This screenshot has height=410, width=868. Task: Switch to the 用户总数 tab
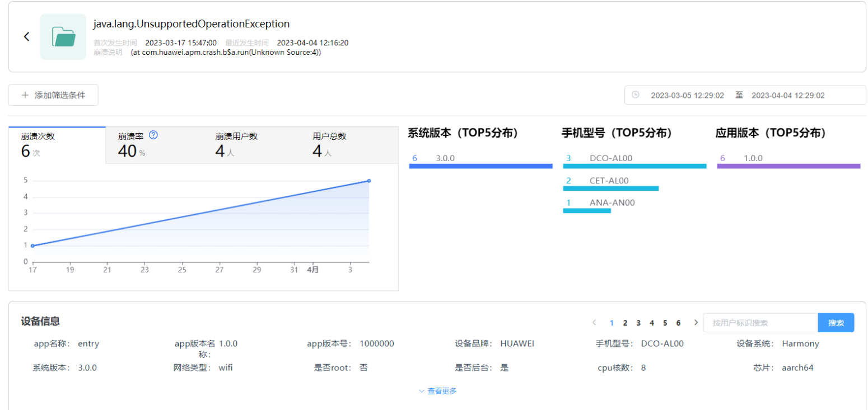[x=348, y=145]
